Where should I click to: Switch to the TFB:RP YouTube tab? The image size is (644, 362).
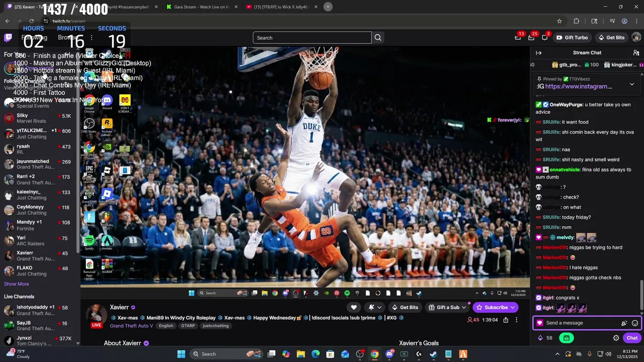[281, 7]
